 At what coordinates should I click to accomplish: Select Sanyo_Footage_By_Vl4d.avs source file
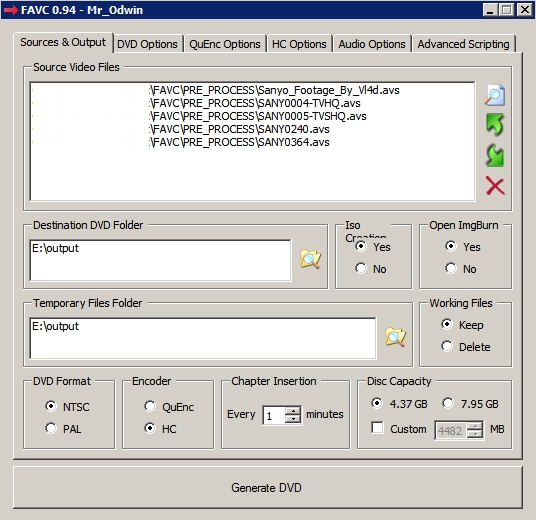[x=252, y=90]
